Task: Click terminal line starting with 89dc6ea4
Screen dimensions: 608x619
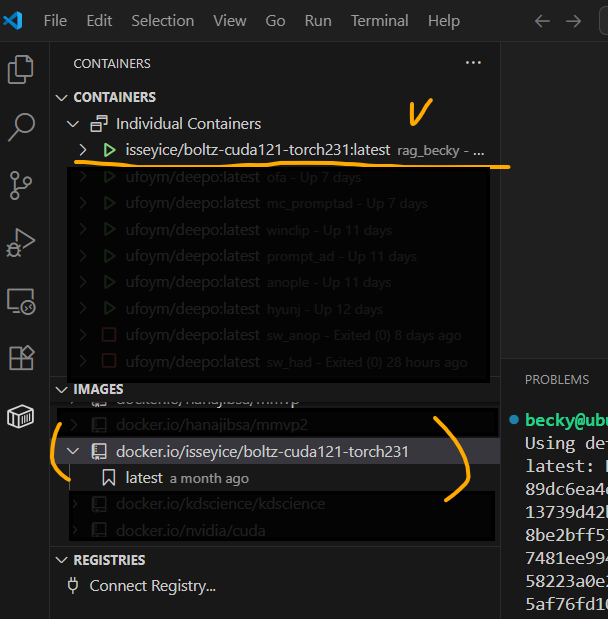Action: click(566, 489)
